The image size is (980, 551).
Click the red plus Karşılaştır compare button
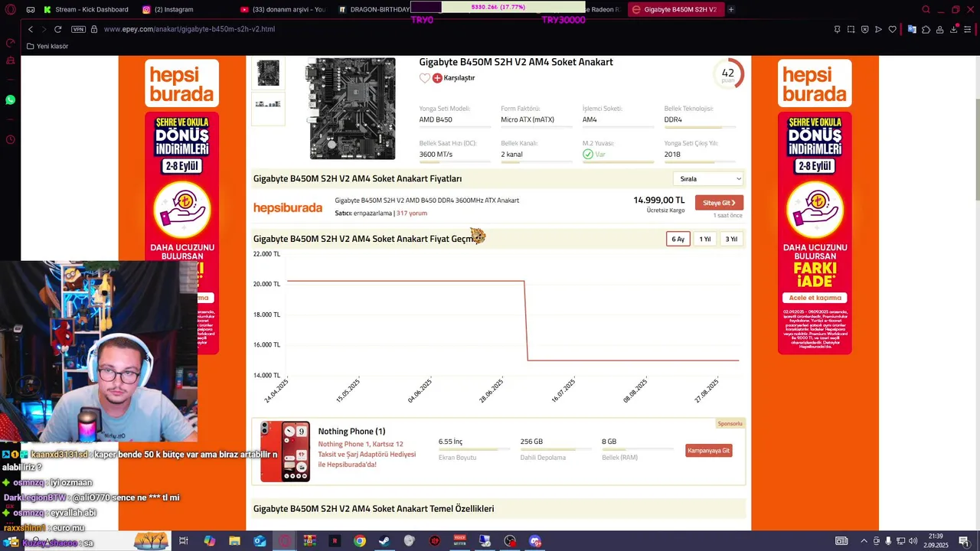(x=453, y=78)
